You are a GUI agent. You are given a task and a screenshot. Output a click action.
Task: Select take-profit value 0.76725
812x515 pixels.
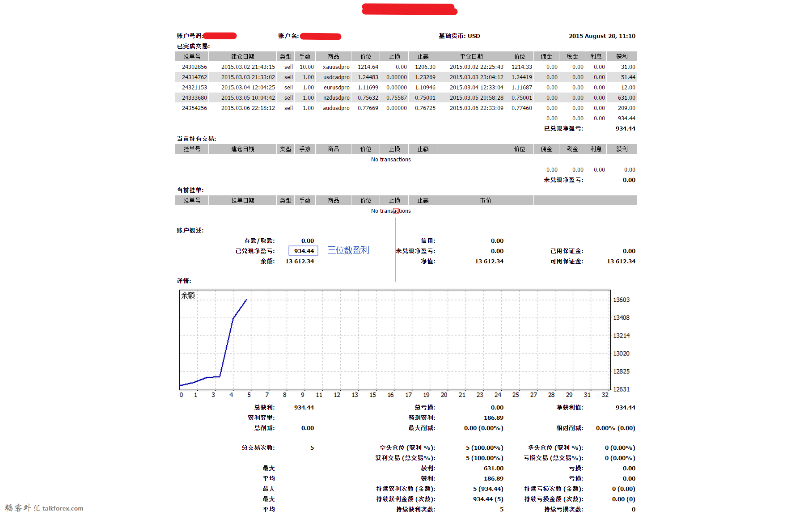[425, 108]
